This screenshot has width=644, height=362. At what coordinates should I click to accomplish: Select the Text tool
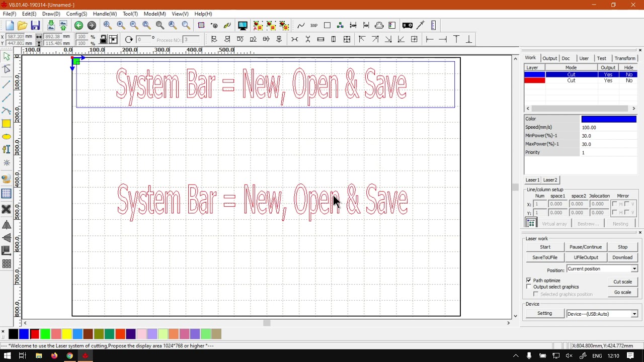point(7,149)
